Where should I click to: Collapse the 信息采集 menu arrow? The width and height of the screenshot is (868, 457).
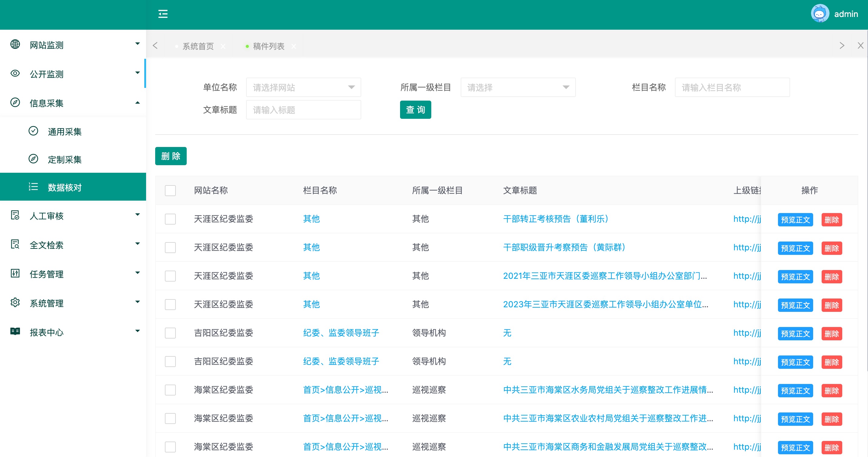(138, 102)
